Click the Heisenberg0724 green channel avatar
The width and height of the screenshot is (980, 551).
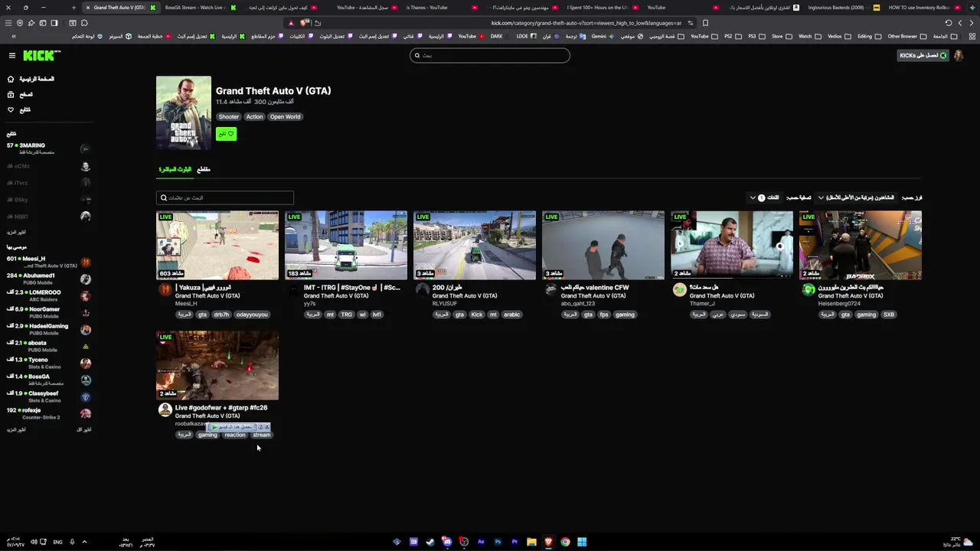(808, 289)
